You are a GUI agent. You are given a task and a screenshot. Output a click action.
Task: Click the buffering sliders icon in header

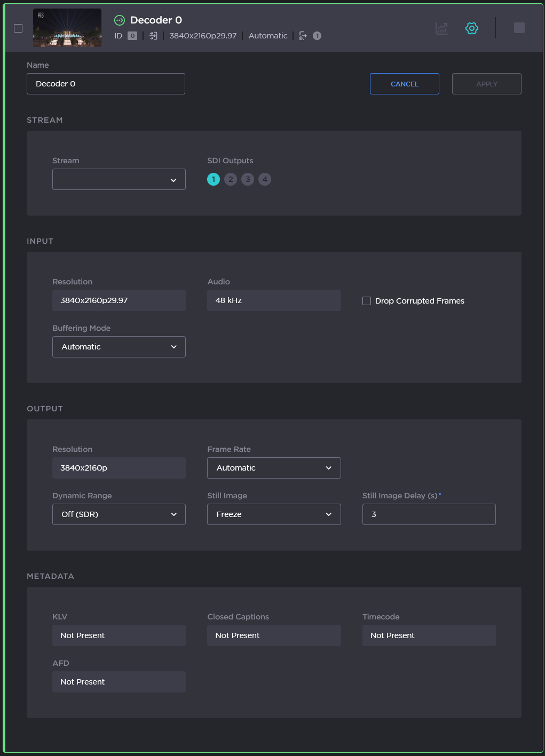tap(153, 36)
